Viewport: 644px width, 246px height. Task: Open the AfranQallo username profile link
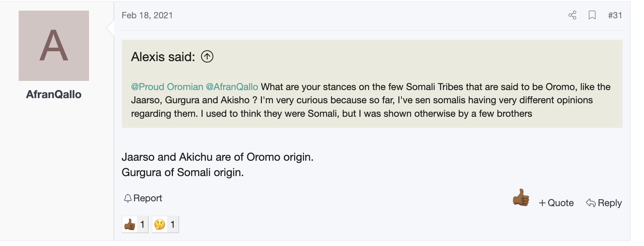[54, 94]
